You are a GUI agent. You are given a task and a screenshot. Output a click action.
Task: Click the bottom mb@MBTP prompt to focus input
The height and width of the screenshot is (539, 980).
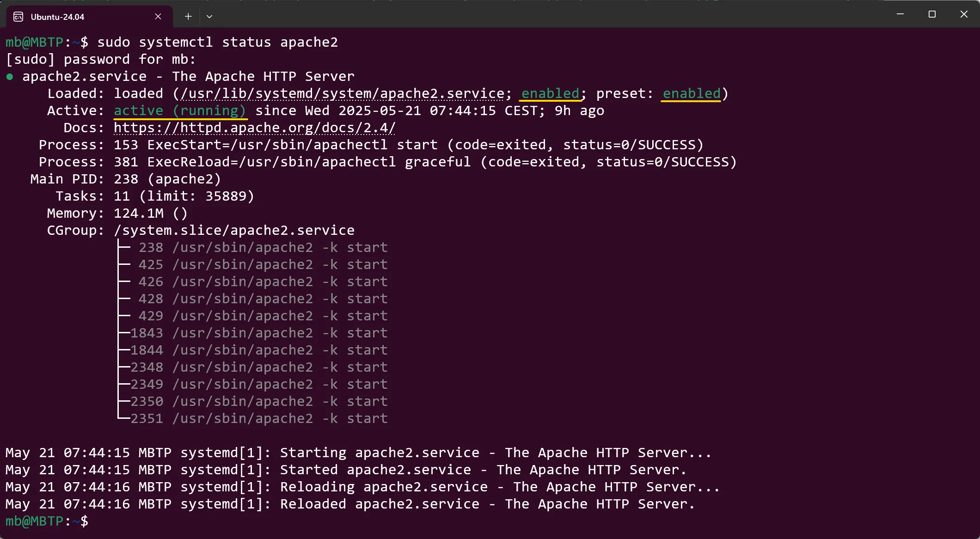click(x=47, y=521)
